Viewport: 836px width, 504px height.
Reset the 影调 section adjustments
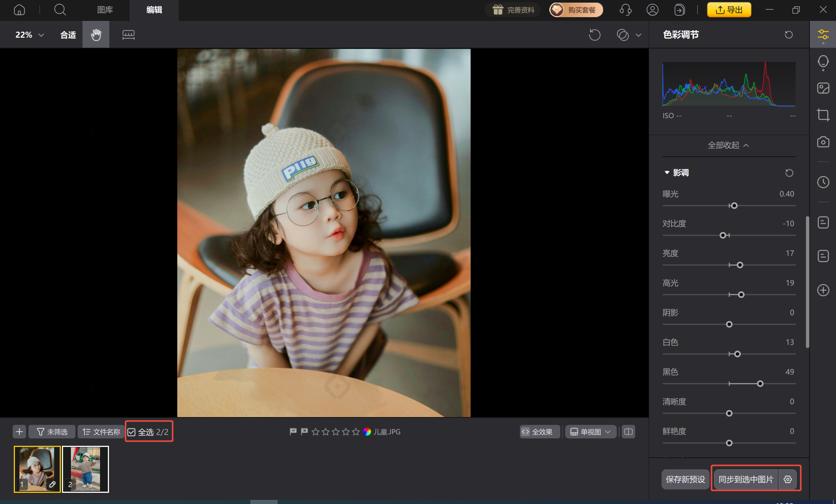[789, 173]
